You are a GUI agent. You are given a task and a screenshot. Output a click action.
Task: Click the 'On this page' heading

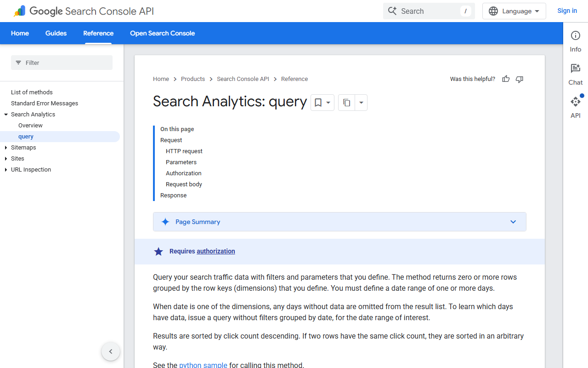(x=177, y=129)
